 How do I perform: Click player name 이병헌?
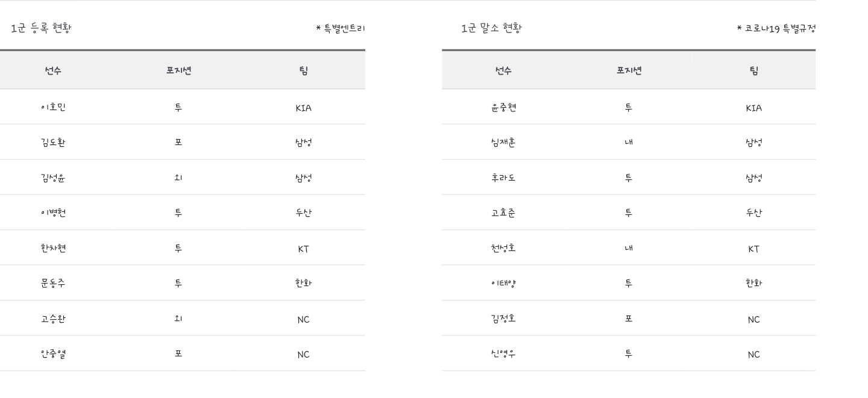pos(53,213)
